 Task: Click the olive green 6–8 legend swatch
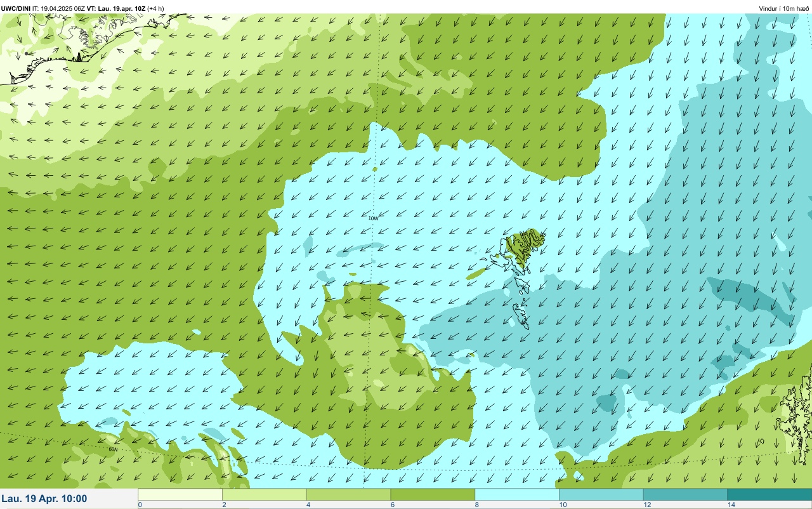[x=433, y=494]
